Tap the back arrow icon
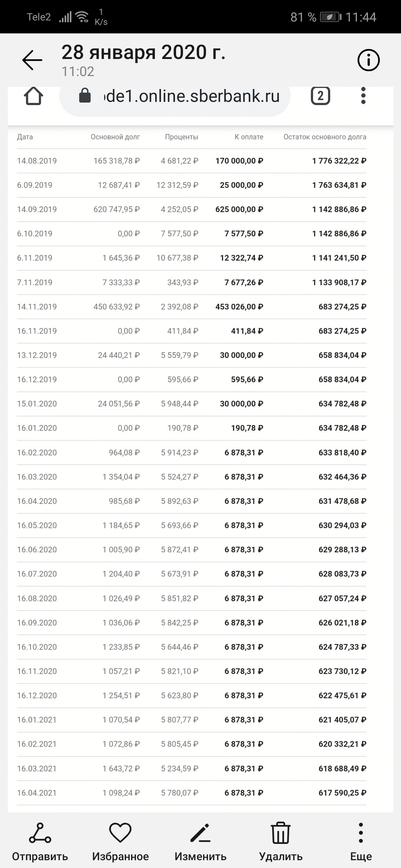The height and width of the screenshot is (868, 401). click(32, 60)
